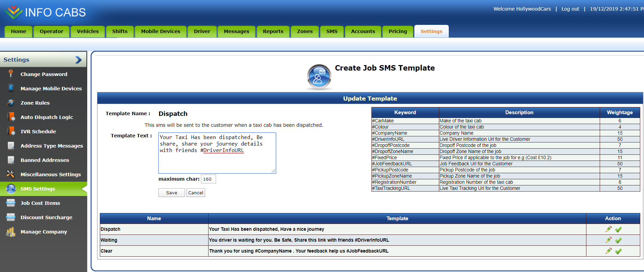Edit the Waiting template with pencil icon
This screenshot has height=272, width=644.
(x=608, y=240)
